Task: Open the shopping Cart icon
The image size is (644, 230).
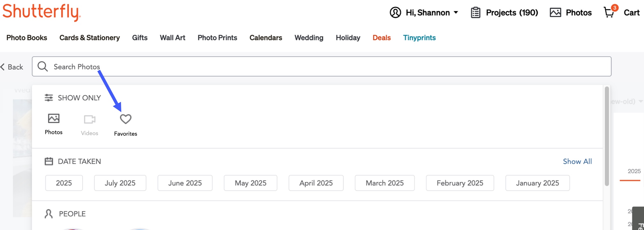Action: click(610, 12)
